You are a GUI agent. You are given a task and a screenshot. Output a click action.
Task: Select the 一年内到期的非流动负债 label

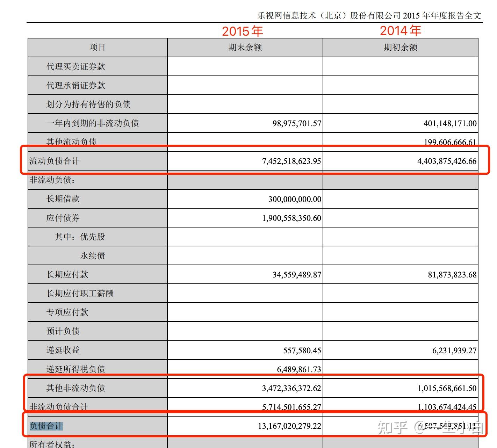pos(93,123)
